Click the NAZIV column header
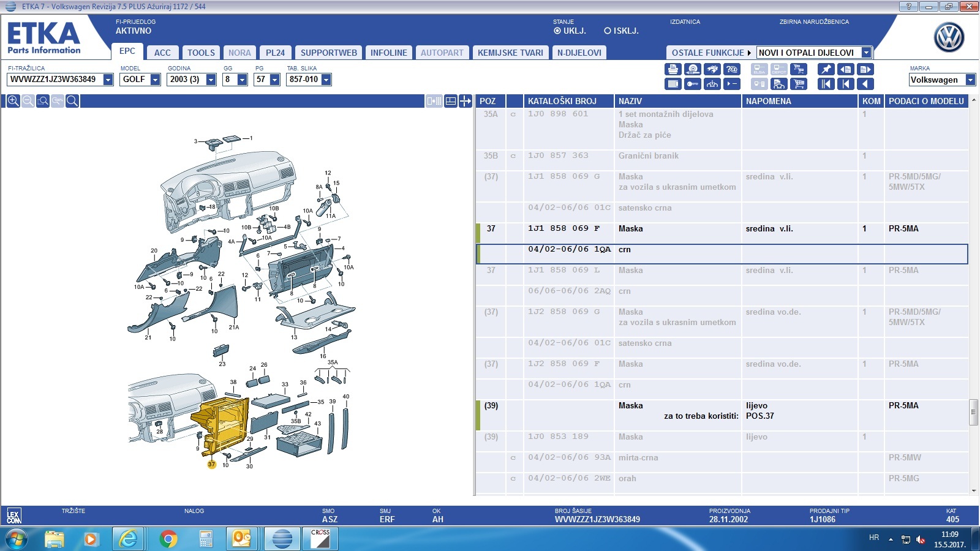This screenshot has height=551, width=980. point(678,101)
